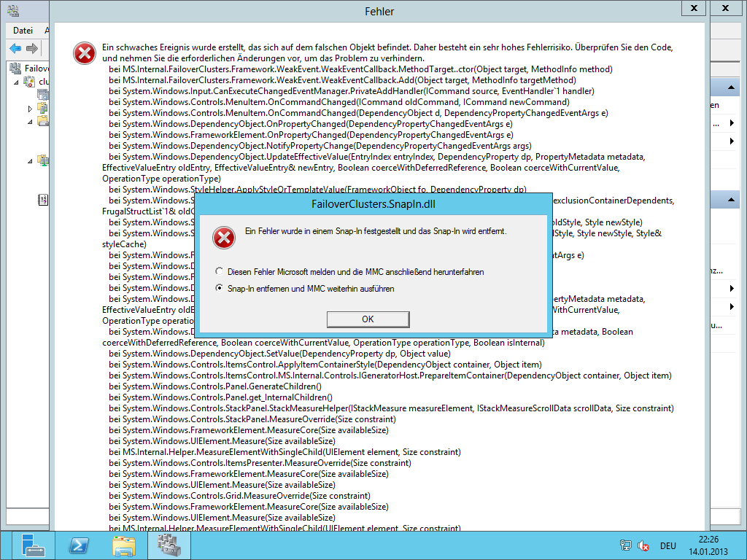Open submenu arrow just above the 'u...' action
Screen dimensions: 747x560
click(732, 307)
